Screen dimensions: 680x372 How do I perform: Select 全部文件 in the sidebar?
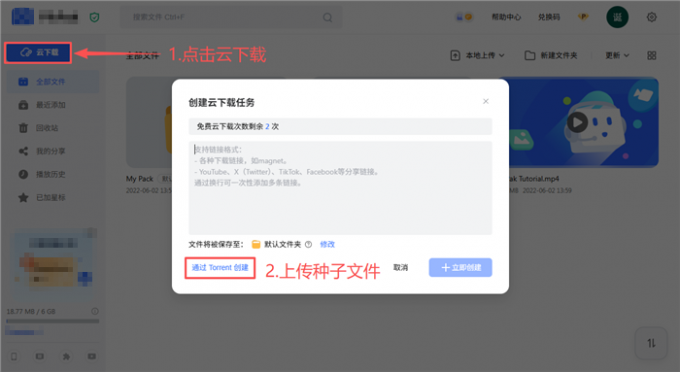click(53, 82)
